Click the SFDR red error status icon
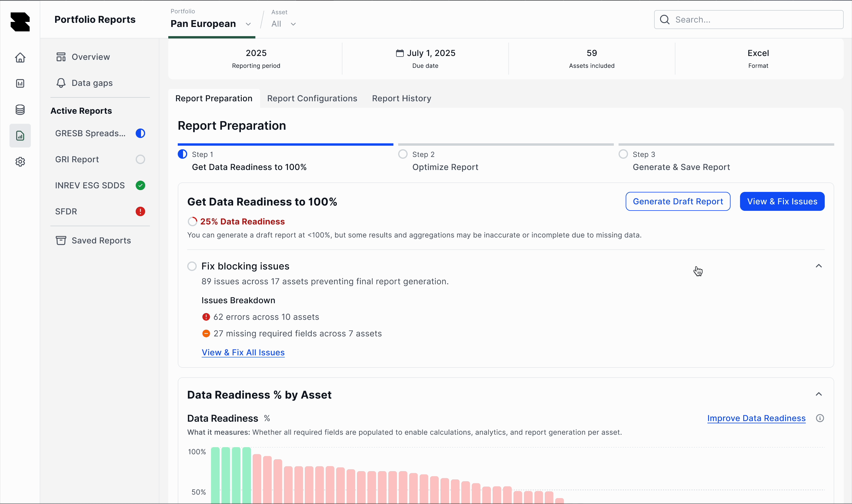 click(140, 211)
